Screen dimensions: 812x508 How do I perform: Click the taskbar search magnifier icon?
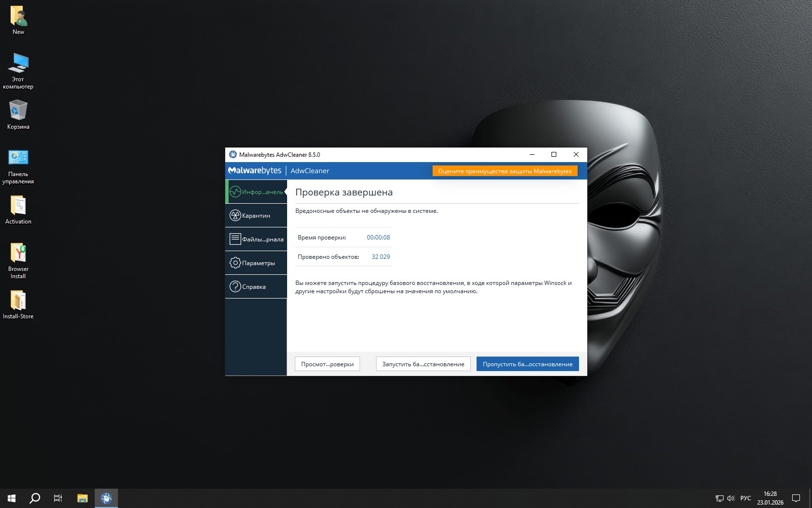[35, 498]
